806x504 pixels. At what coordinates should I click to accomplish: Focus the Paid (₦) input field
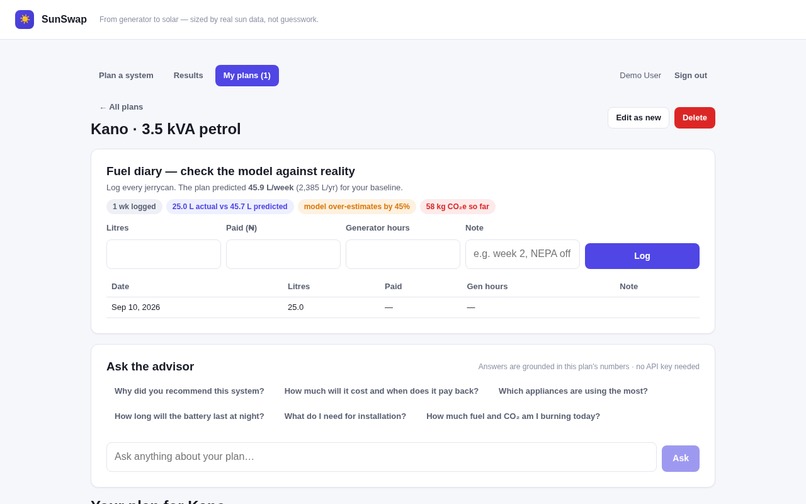click(283, 254)
